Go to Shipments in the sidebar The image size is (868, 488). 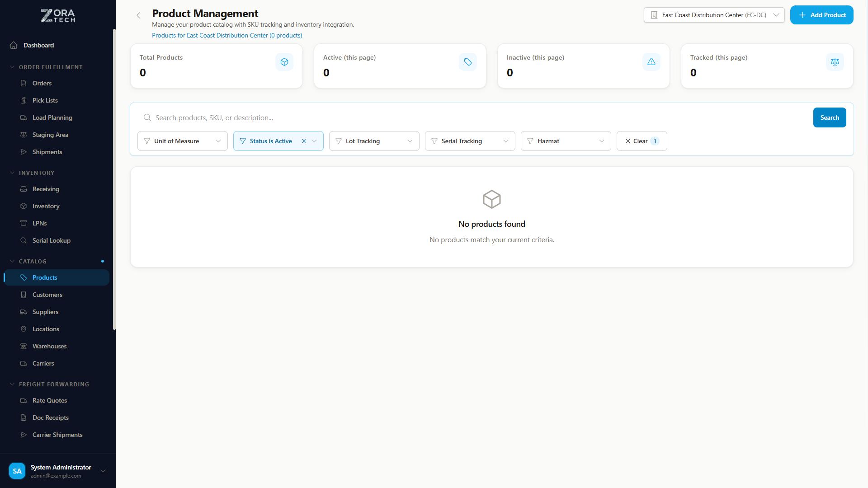pos(47,152)
